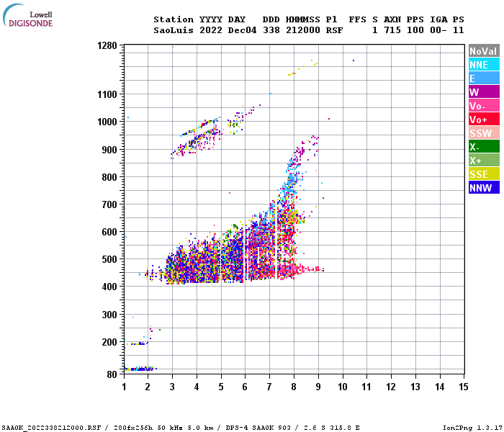Select the Vo+ red legend swatch
Image resolution: width=504 pixels, height=432 pixels.
pyautogui.click(x=484, y=120)
